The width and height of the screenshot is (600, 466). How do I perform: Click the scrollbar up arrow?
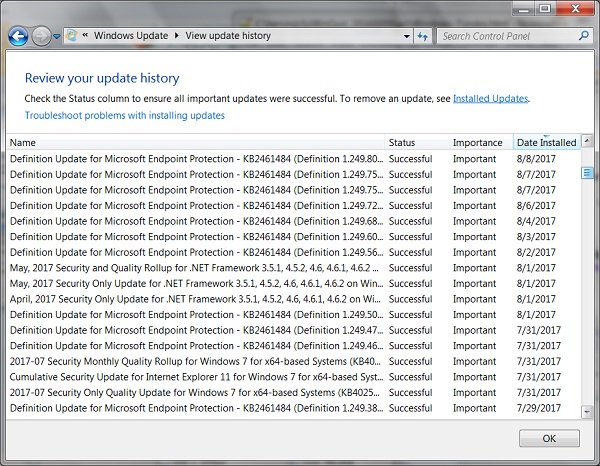[587, 141]
